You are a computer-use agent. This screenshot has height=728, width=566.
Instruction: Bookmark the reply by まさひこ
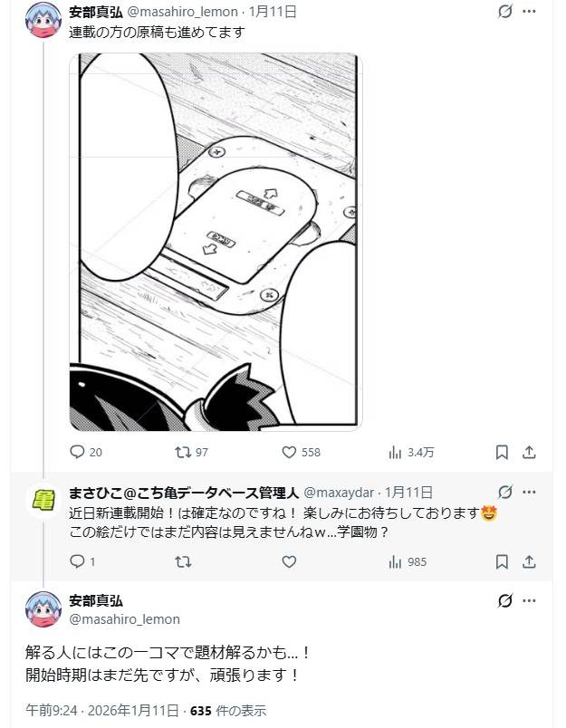click(x=502, y=561)
